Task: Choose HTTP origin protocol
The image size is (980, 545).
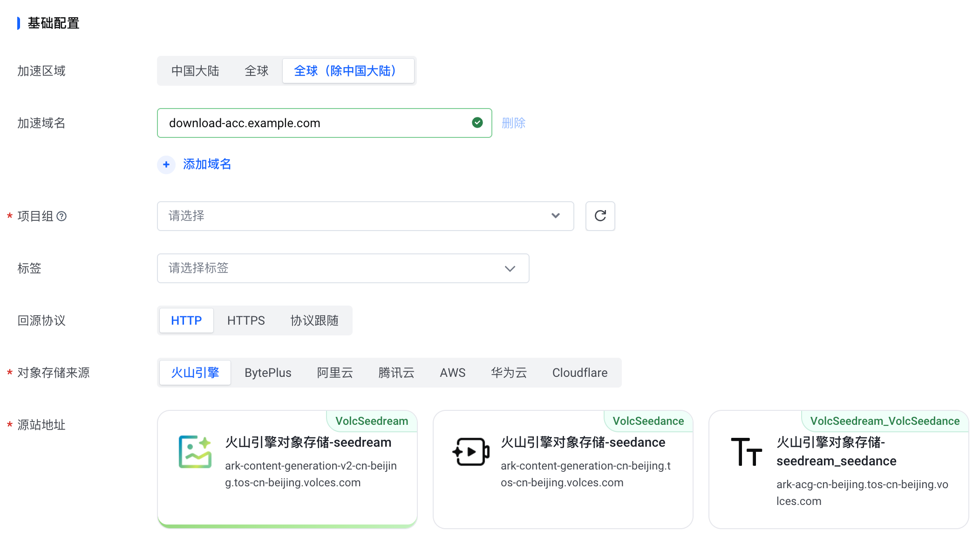Action: point(186,320)
